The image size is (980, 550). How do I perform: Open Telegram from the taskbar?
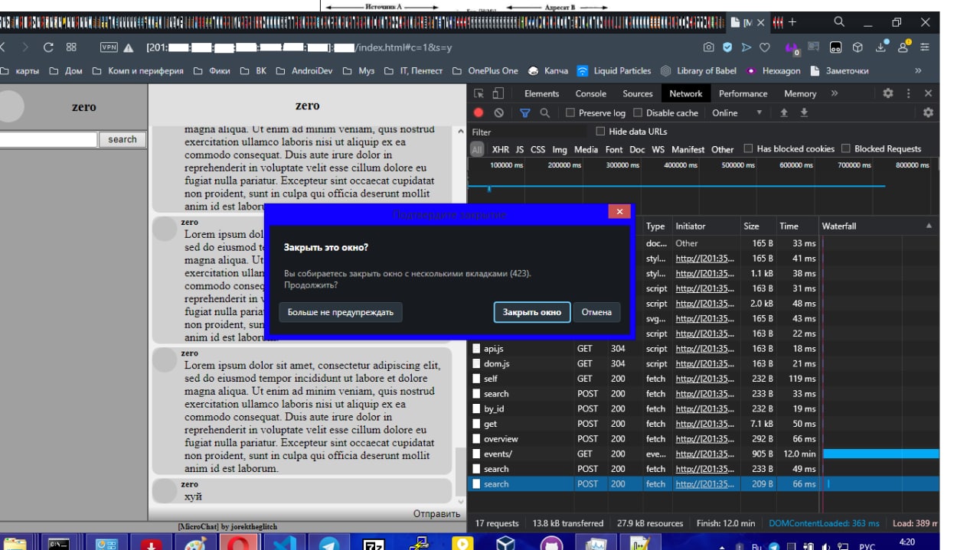[329, 544]
